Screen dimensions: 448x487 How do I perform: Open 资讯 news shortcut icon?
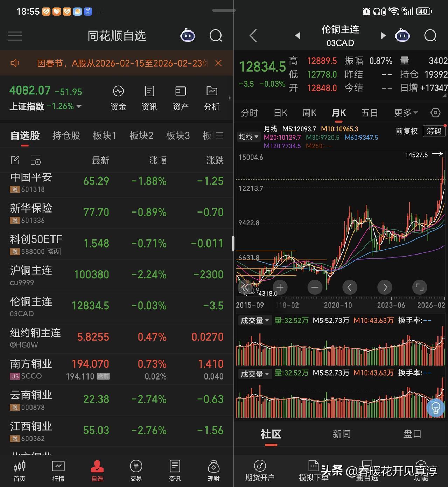149,98
